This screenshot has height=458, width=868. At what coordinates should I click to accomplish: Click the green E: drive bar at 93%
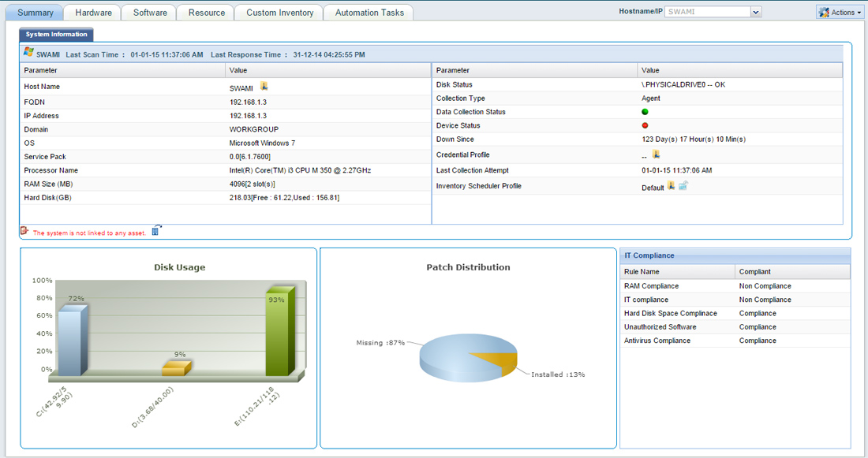coord(279,332)
